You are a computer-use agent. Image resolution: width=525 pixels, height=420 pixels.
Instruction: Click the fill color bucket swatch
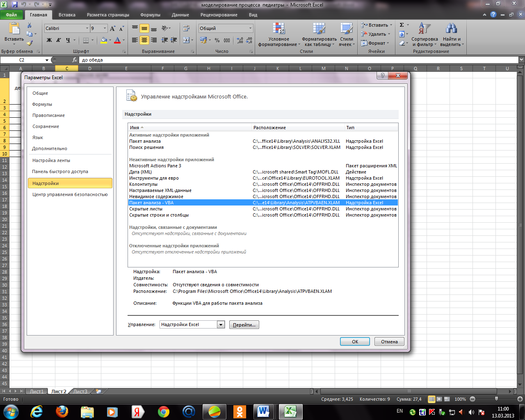(104, 40)
